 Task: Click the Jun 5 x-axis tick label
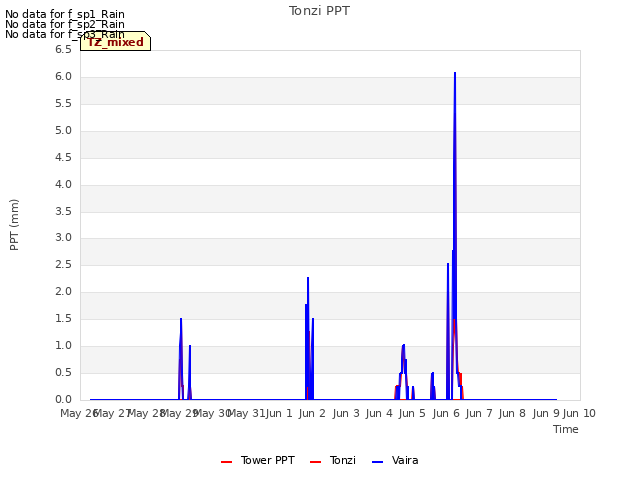[413, 413]
